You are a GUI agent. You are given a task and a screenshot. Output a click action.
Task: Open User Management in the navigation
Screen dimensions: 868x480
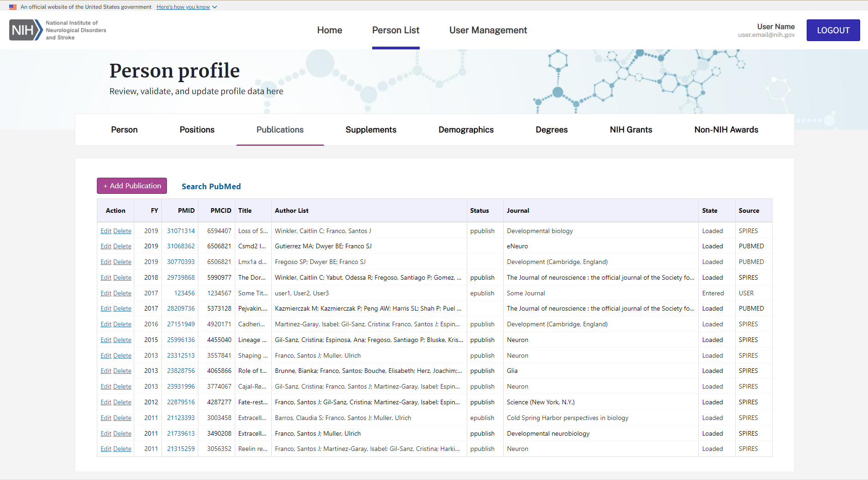(488, 30)
